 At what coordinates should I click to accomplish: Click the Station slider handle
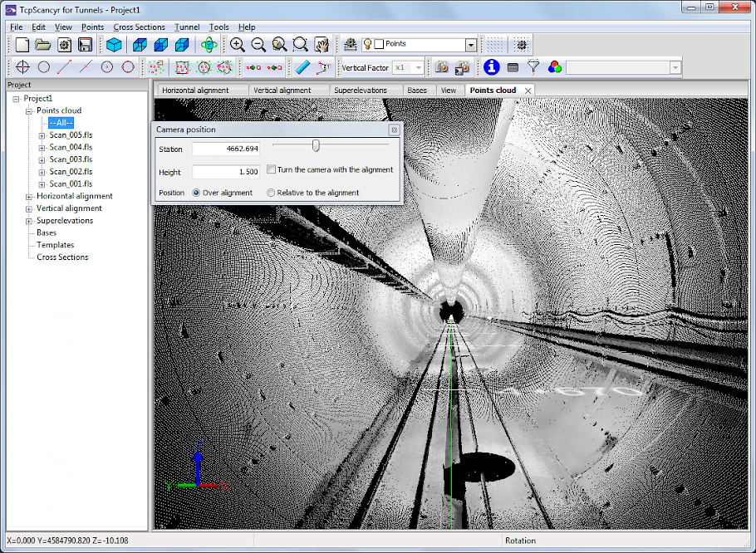(316, 146)
